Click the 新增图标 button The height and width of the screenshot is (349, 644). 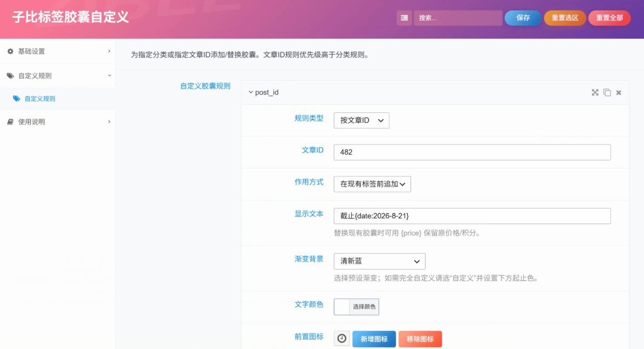click(x=374, y=339)
